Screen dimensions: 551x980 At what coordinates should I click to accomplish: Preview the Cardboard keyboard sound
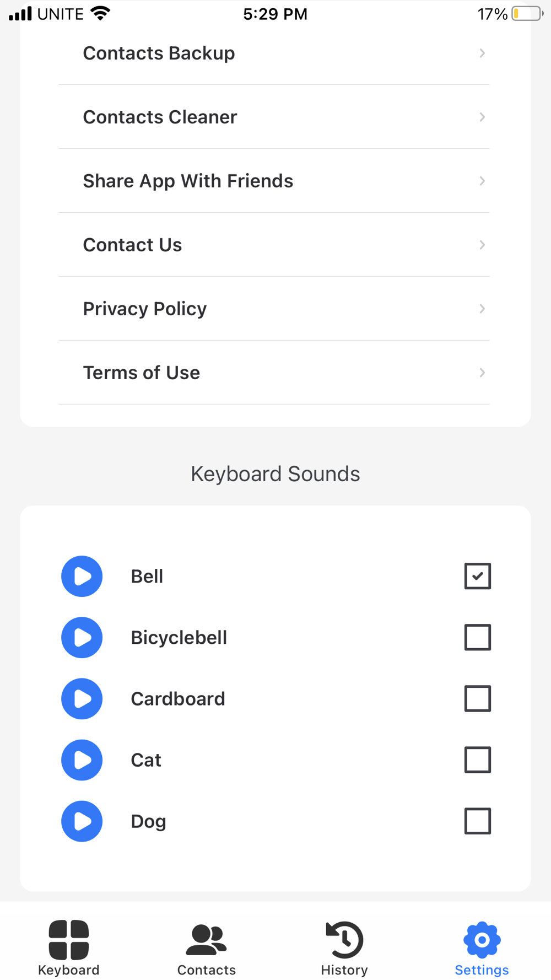(x=82, y=698)
